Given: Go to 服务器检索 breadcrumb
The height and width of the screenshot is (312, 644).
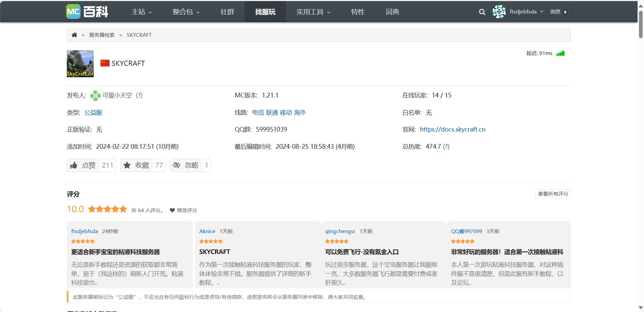Looking at the screenshot, I should tap(102, 35).
